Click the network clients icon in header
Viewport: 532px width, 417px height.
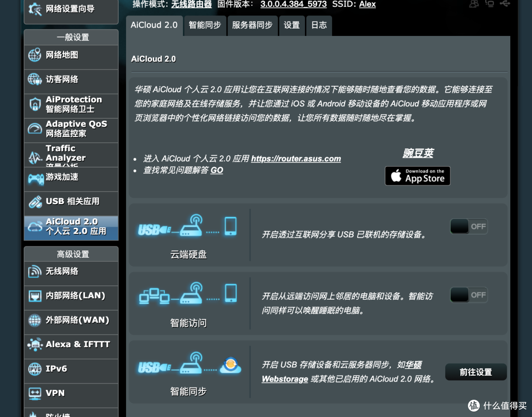click(x=489, y=4)
